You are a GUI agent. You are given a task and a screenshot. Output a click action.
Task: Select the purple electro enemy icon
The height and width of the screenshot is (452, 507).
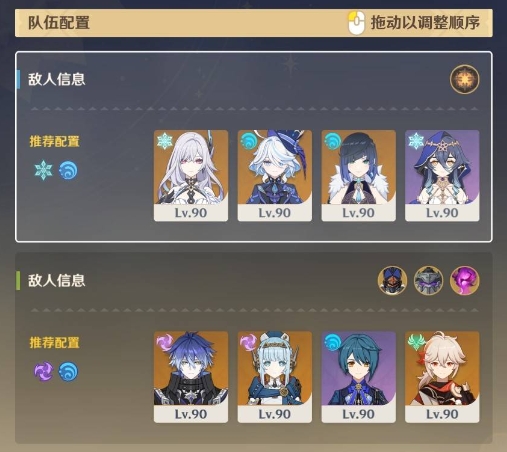tap(464, 280)
